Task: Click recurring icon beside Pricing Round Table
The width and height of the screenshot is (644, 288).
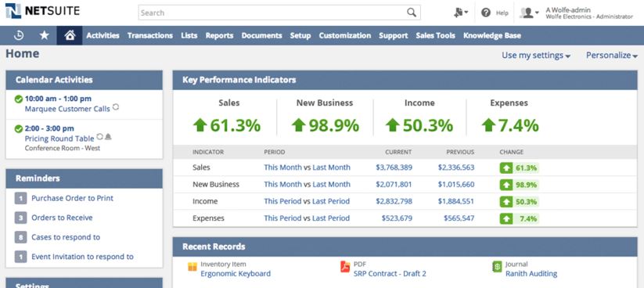Action: 100,136
